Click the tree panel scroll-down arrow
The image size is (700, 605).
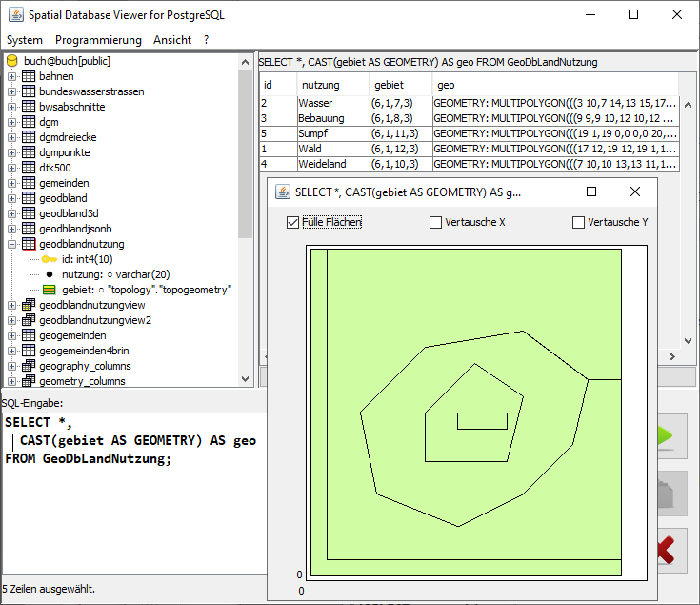point(245,379)
